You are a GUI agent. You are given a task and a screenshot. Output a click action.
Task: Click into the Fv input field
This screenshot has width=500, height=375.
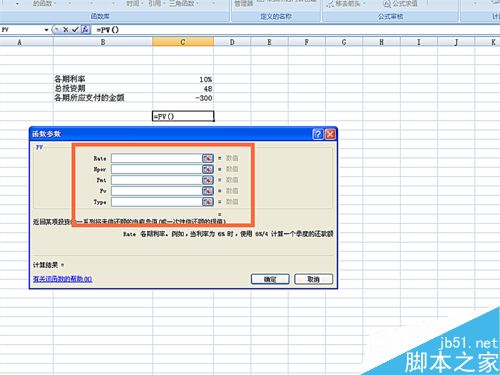click(x=157, y=191)
